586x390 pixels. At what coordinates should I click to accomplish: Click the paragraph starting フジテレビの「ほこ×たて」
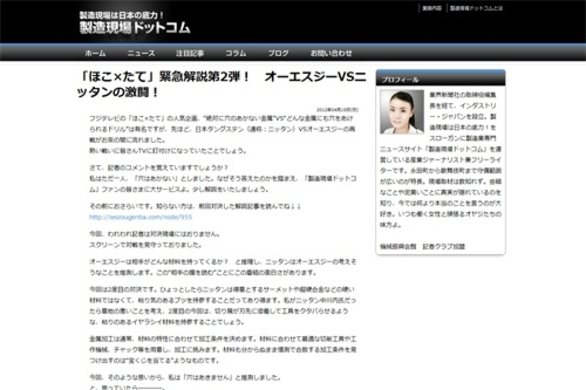tap(223, 134)
